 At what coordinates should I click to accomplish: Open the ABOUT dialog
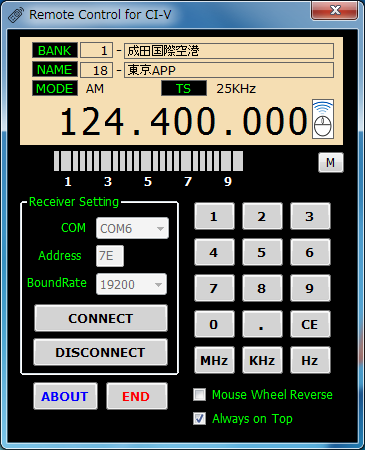pyautogui.click(x=65, y=396)
